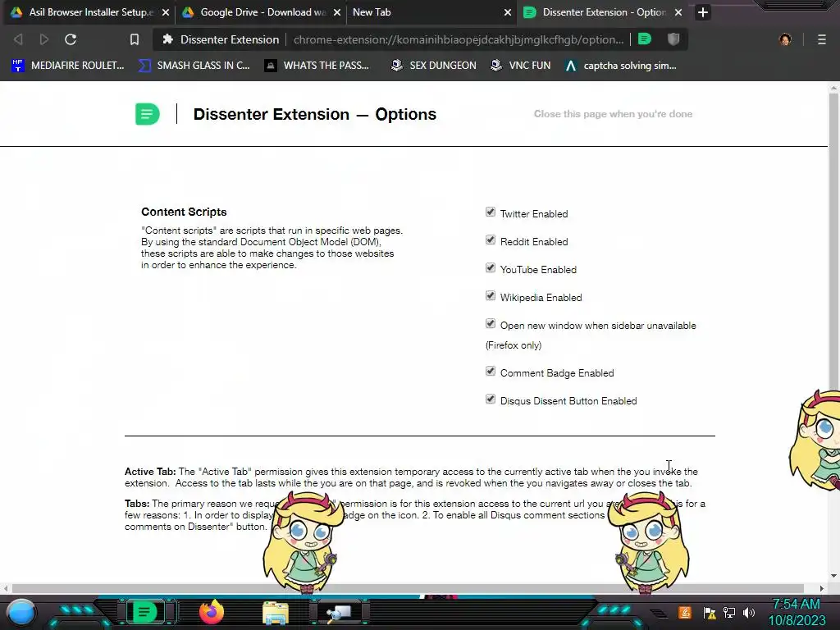Close the Dissenter Extension Options tab
This screenshot has height=630, width=840.
tap(678, 12)
